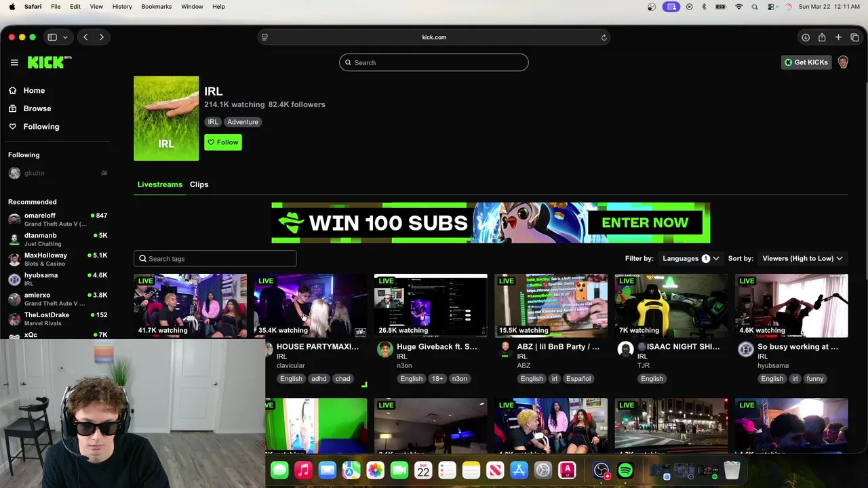Open Huge Giveback stream thumbnail
The image size is (868, 488).
pos(431,306)
